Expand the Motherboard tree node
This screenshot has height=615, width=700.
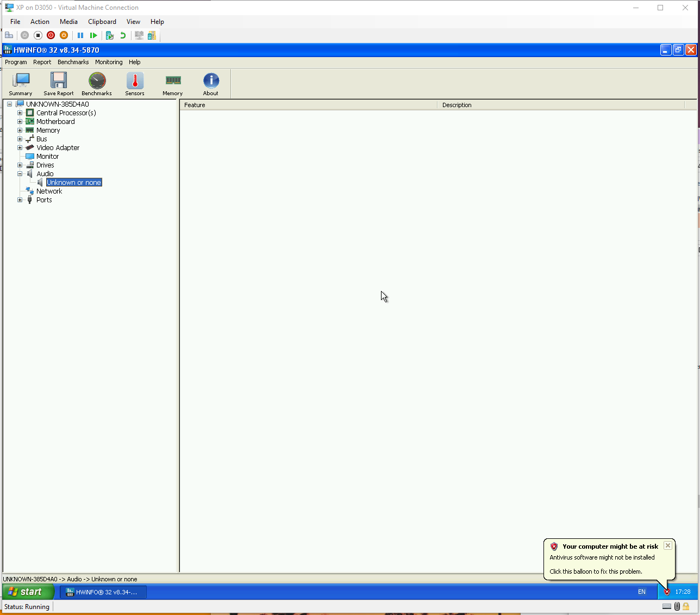coord(20,122)
